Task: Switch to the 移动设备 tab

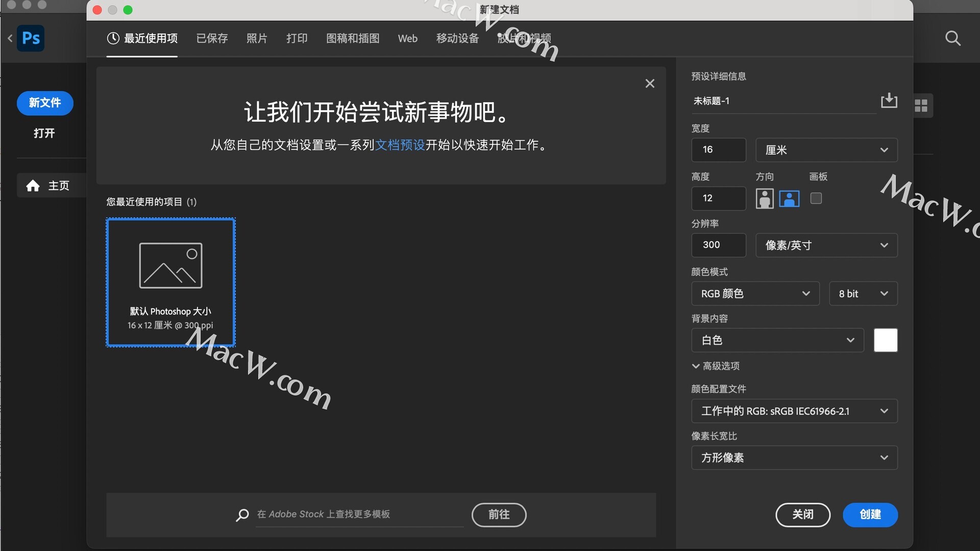Action: pyautogui.click(x=457, y=38)
